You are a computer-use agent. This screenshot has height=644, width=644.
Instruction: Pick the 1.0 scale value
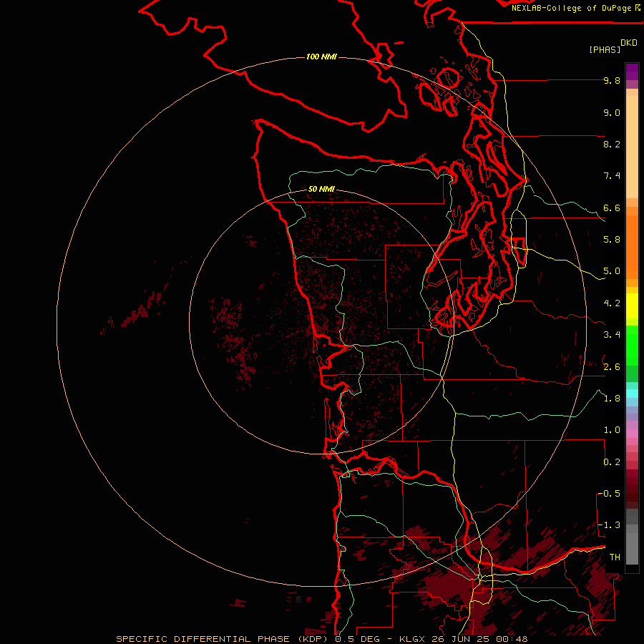(612, 430)
